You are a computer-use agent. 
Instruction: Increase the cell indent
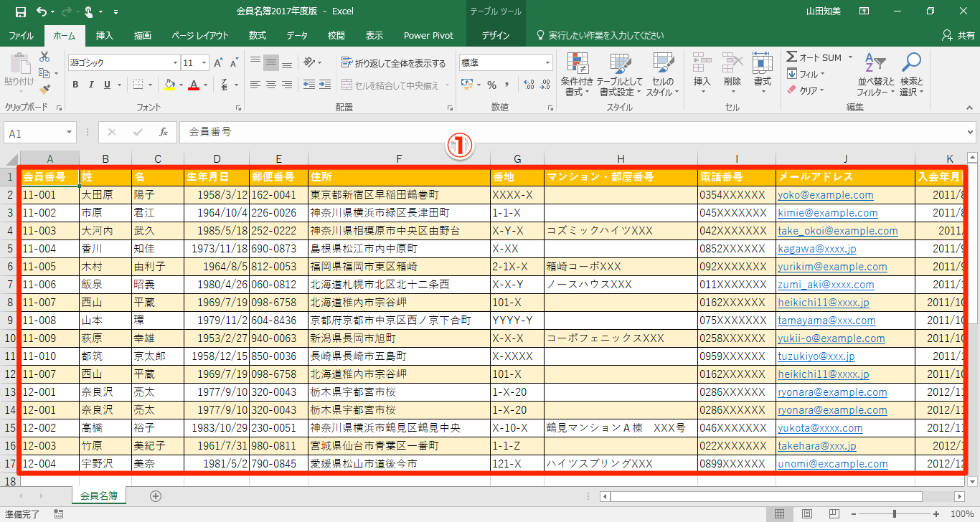324,85
